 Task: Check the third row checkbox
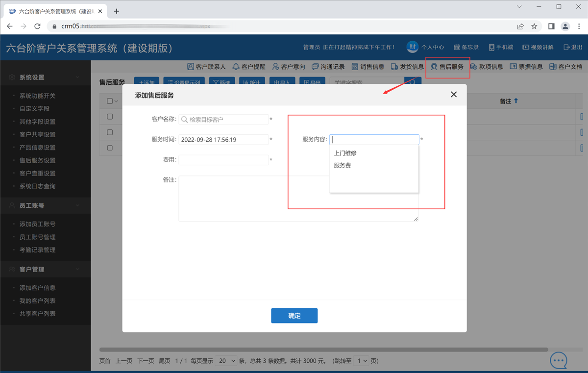coord(110,148)
